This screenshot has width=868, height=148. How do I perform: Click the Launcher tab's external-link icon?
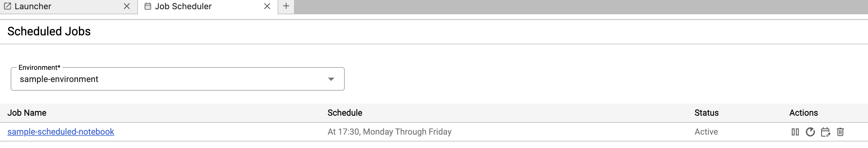pyautogui.click(x=7, y=6)
